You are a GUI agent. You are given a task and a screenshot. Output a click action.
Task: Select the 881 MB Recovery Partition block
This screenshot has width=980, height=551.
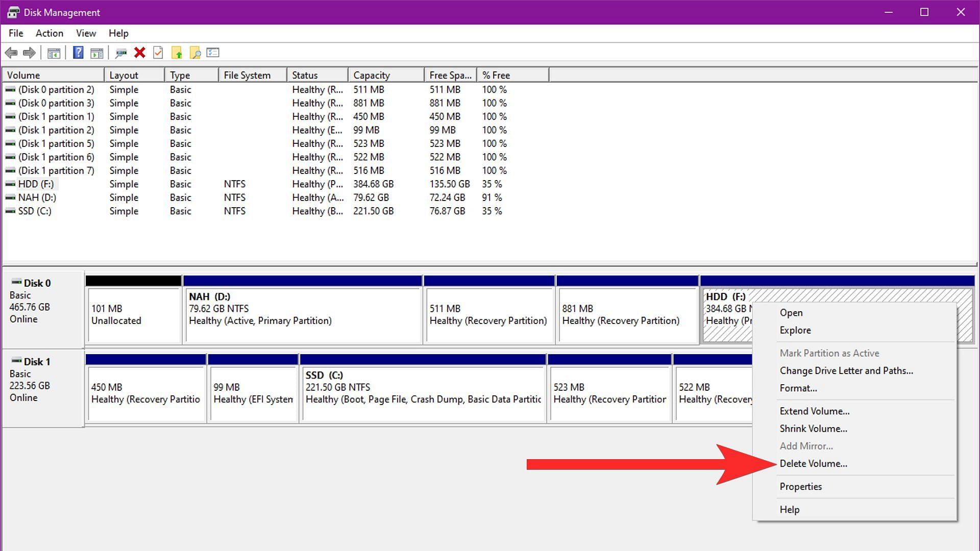[627, 309]
